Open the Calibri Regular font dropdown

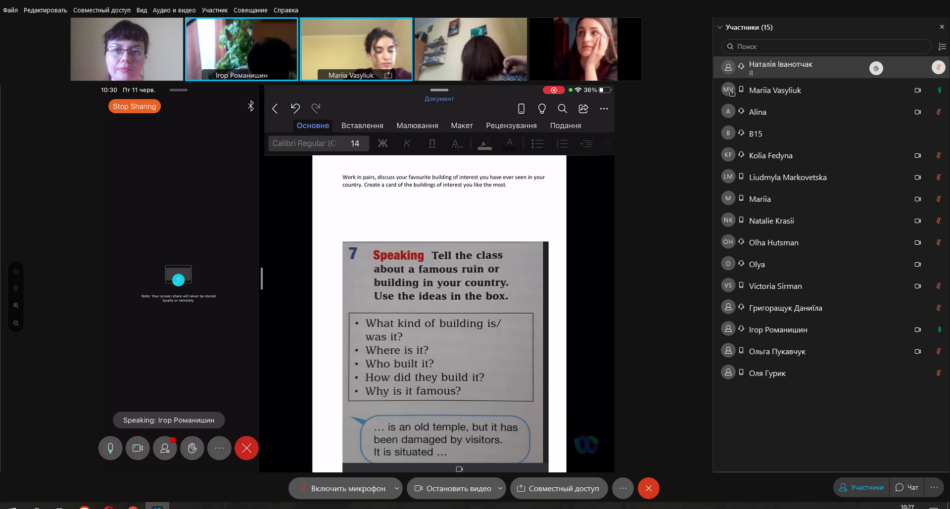point(305,144)
